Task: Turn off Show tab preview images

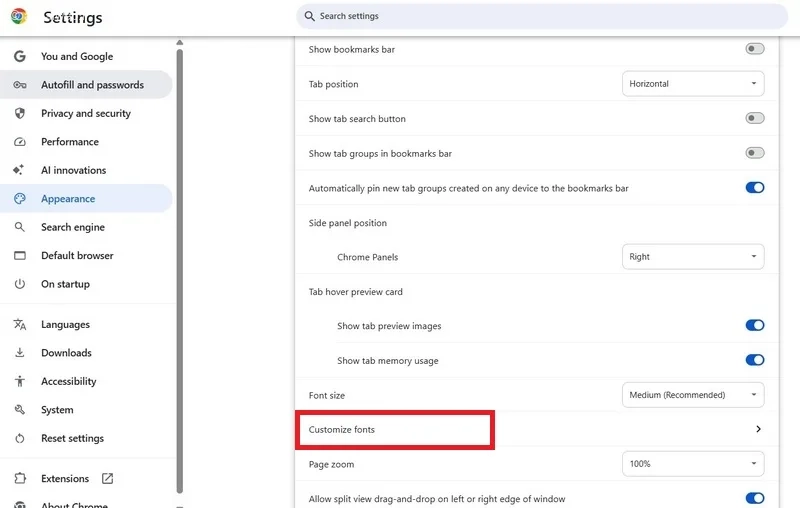Action: 755,325
